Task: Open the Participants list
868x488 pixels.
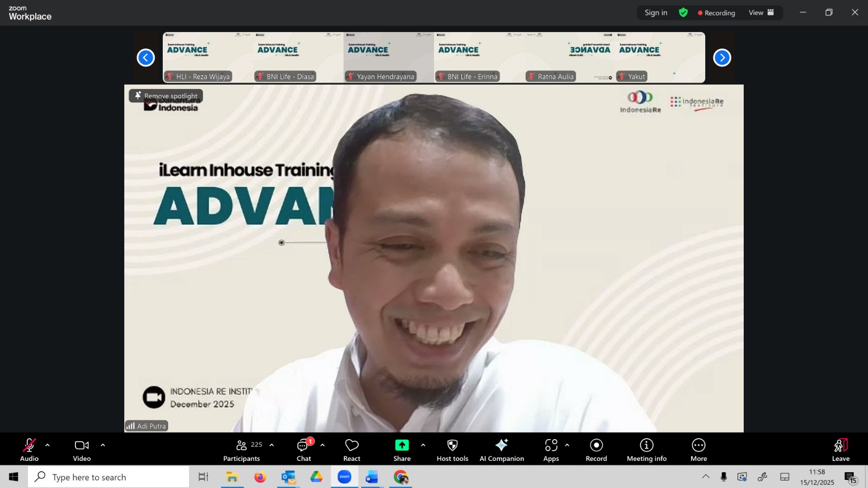Action: pyautogui.click(x=242, y=450)
